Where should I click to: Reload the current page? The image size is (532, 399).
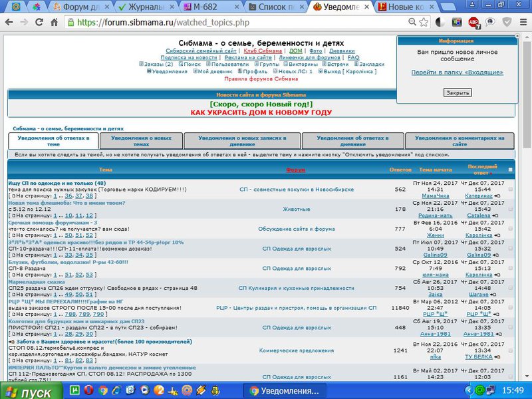tap(39, 23)
